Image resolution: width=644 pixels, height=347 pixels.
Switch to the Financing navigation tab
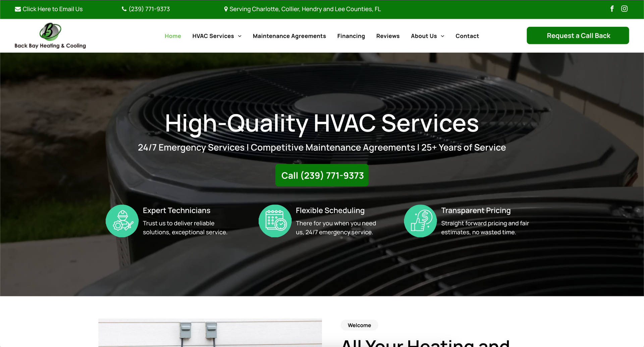[351, 36]
